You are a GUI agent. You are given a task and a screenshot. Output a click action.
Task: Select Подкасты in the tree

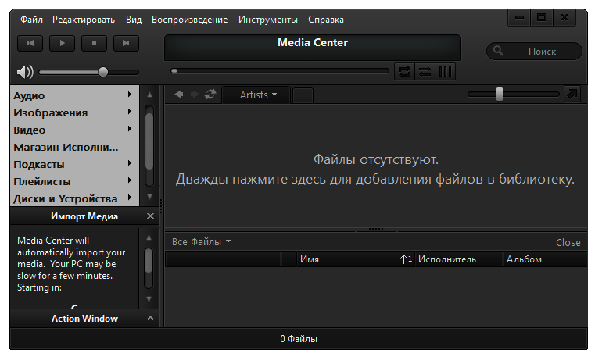[x=39, y=165]
